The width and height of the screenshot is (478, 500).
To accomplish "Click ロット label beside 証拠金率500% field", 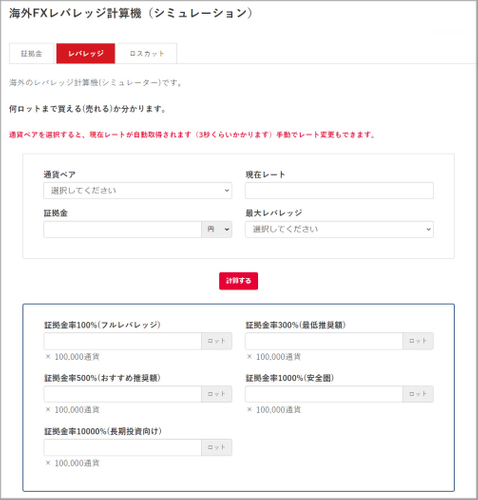I will pyautogui.click(x=217, y=394).
